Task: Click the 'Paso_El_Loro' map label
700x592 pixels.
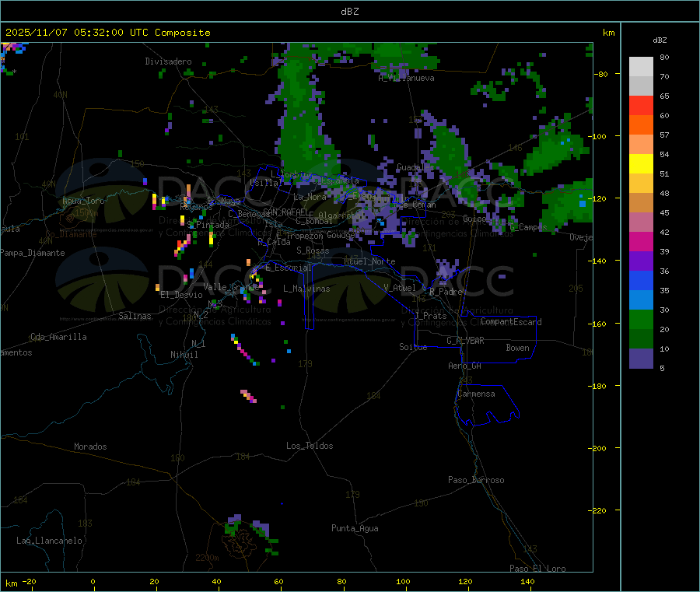Action: click(x=538, y=569)
